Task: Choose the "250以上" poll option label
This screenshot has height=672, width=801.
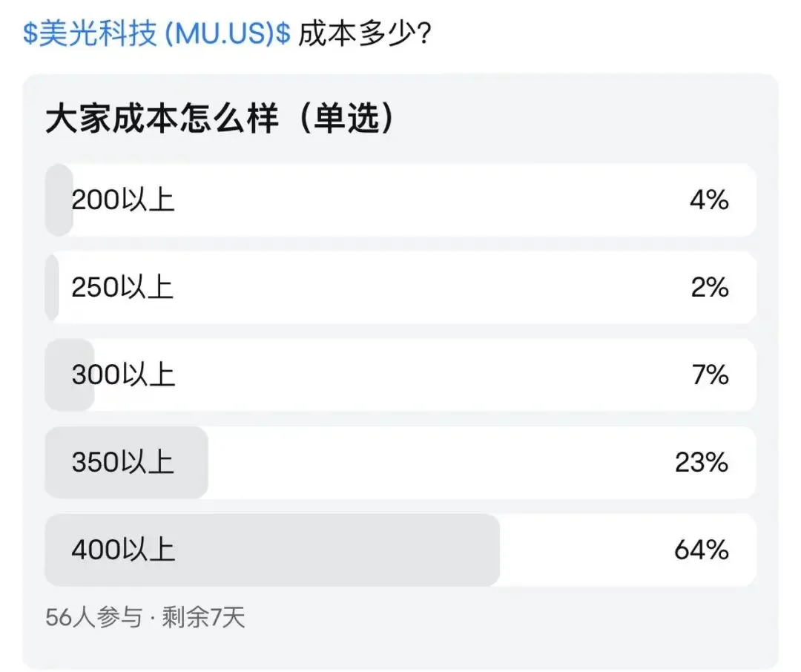Action: tap(123, 288)
